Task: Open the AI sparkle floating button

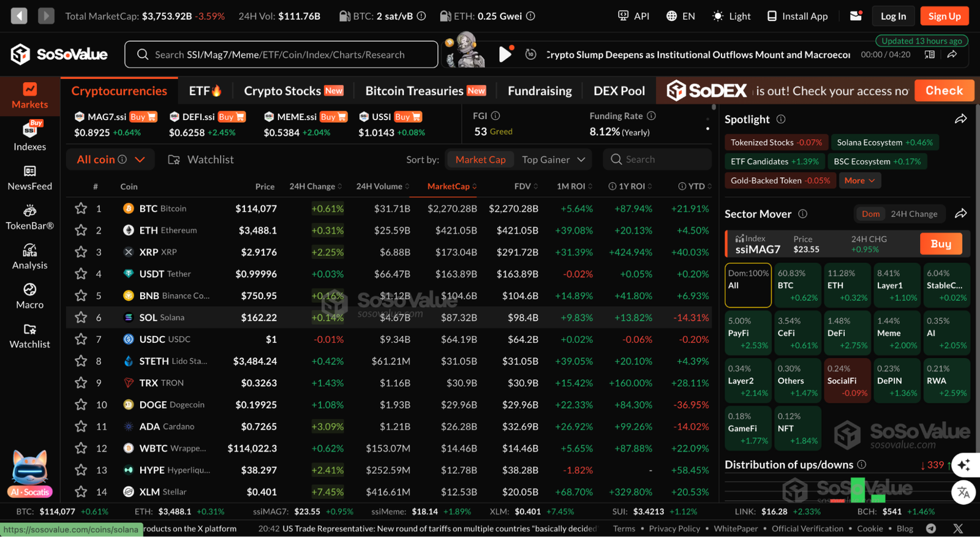Action: (963, 465)
